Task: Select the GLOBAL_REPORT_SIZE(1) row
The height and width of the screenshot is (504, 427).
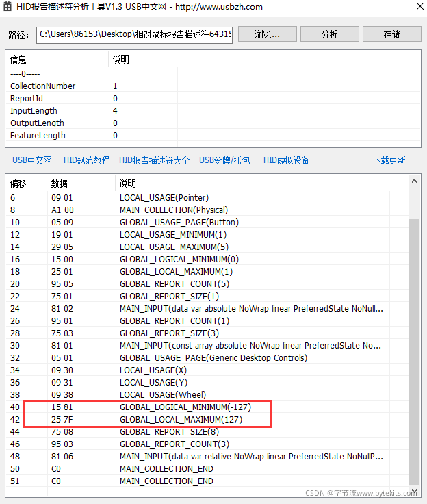Action: coord(207,296)
